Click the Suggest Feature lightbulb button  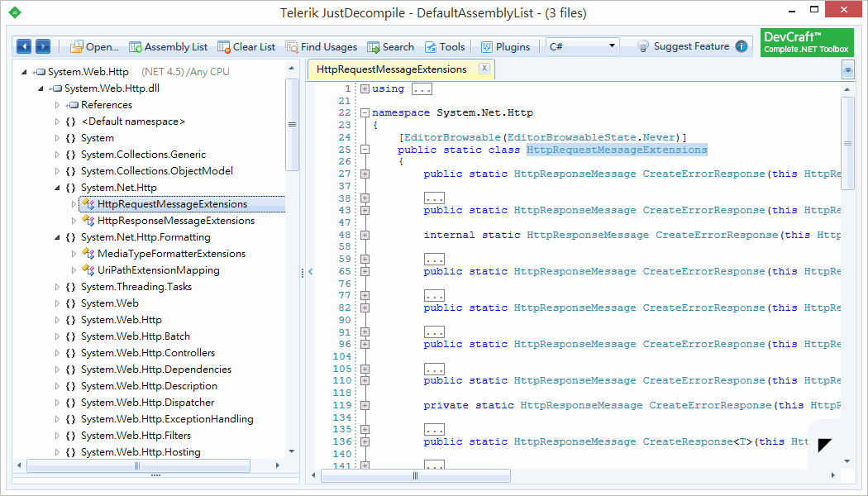pos(683,46)
